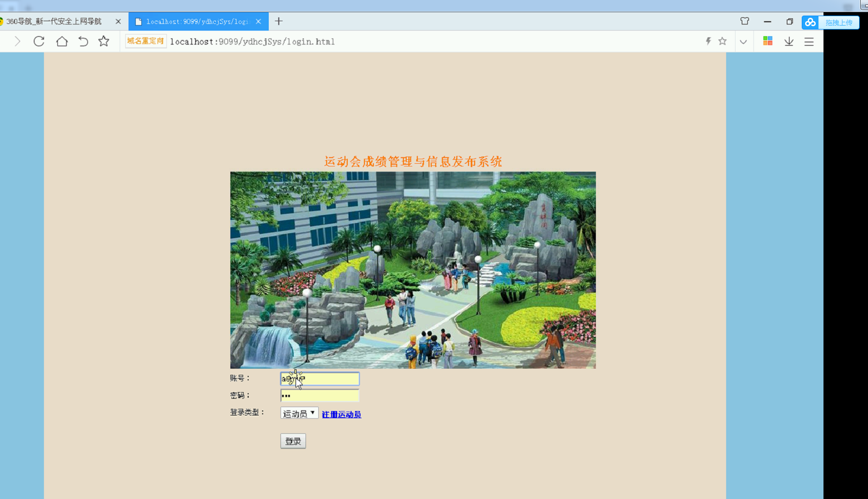
Task: Open the browser hamburger menu
Action: point(809,42)
